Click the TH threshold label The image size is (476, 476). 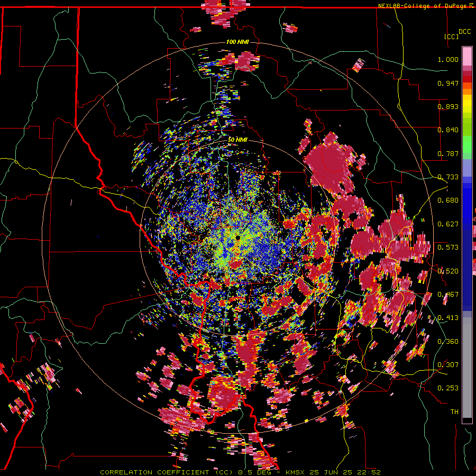(454, 412)
